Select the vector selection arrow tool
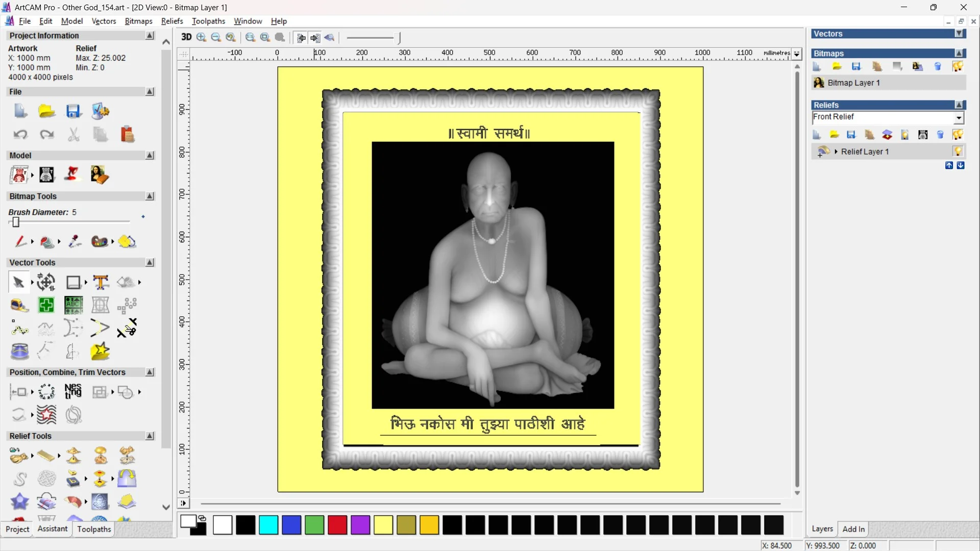Screen dimensions: 980x551 coord(19,282)
